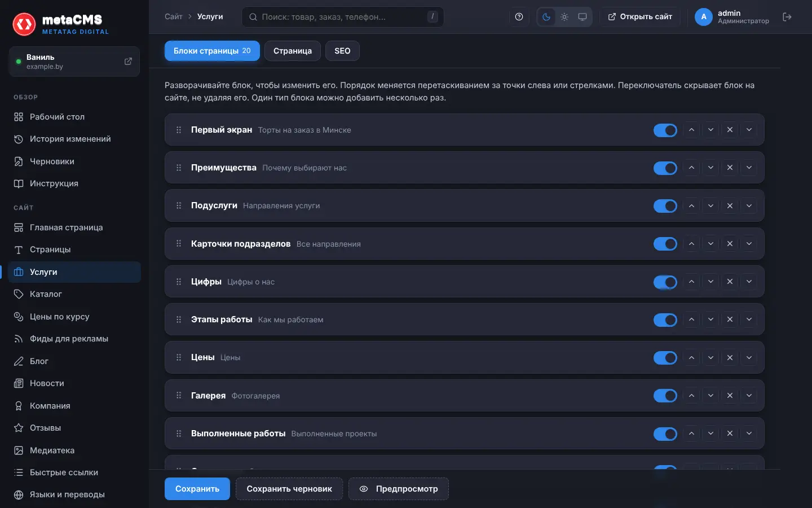Move the Цены block down

[710, 357]
